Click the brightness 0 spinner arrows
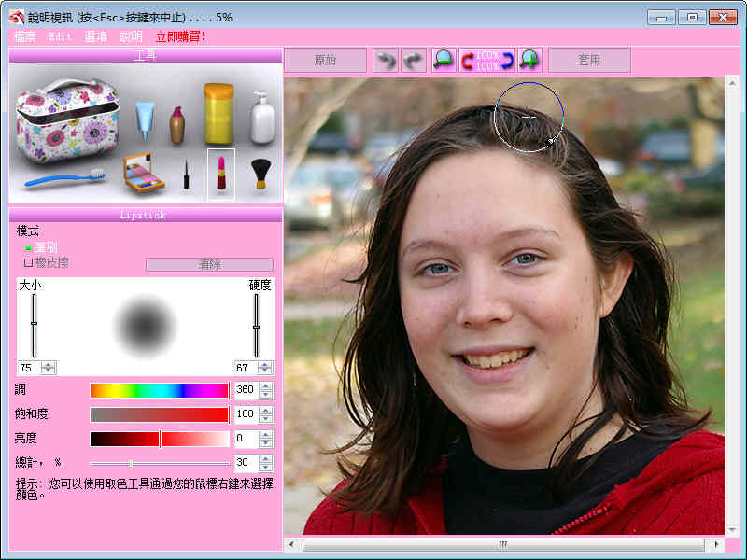This screenshot has height=560, width=747. 266,438
